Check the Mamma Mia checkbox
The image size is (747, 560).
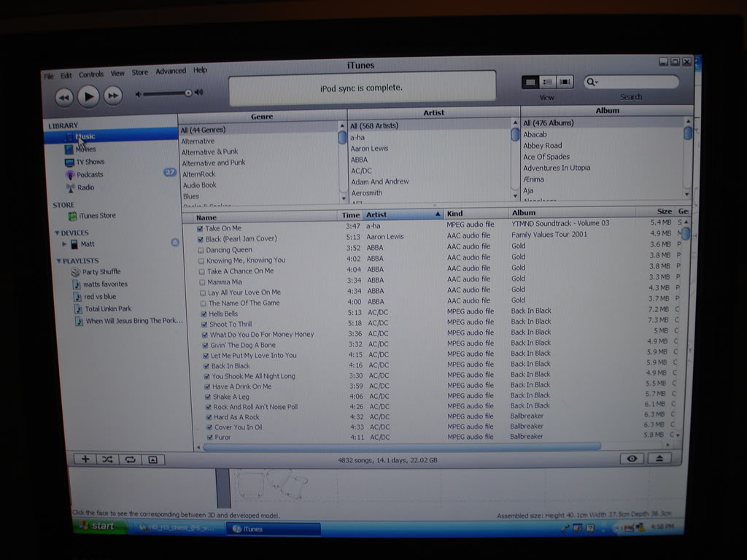[203, 282]
